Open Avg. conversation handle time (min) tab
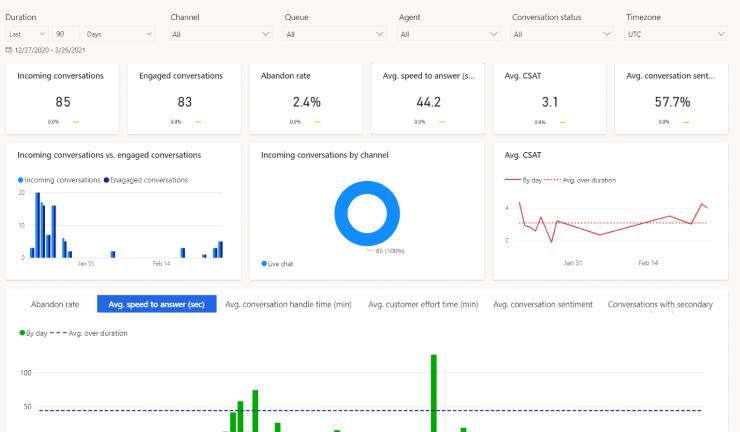Screen dimensions: 740x432 point(288,305)
